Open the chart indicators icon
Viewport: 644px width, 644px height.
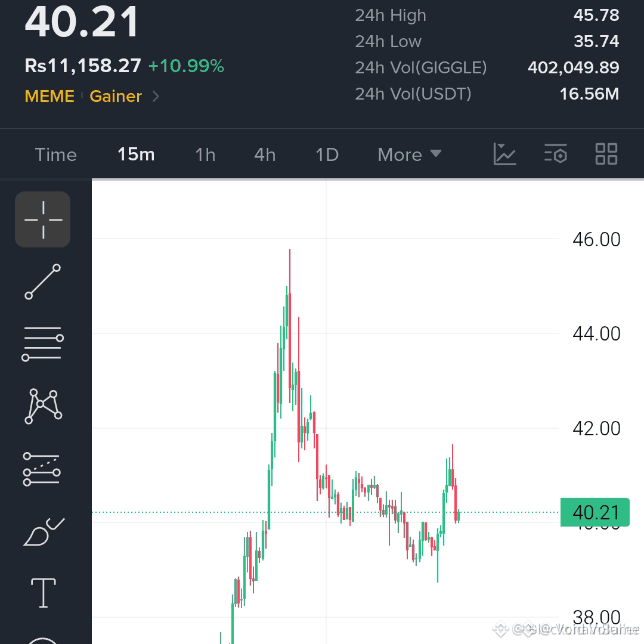point(504,154)
